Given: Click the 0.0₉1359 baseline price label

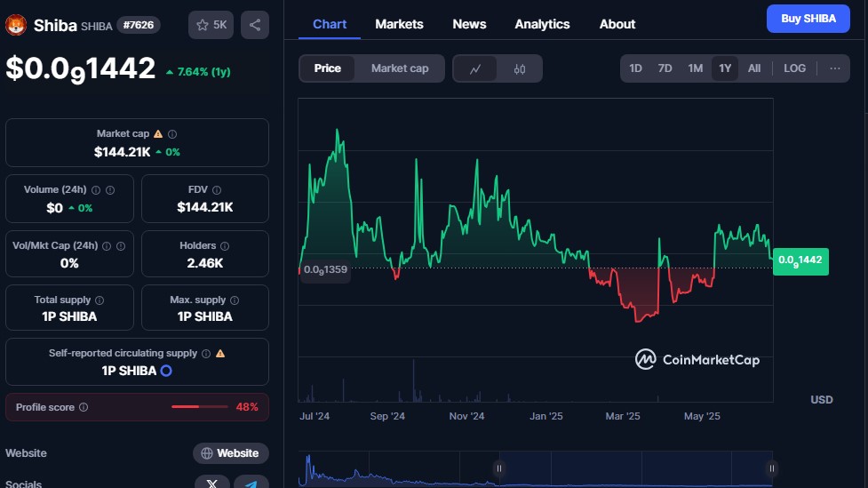Looking at the screenshot, I should click(325, 269).
